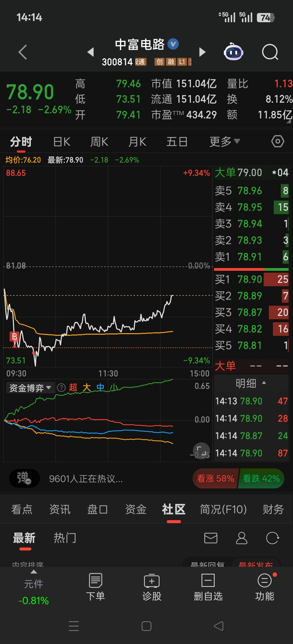
Task: Open the messages envelope icon
Action: (x=211, y=538)
